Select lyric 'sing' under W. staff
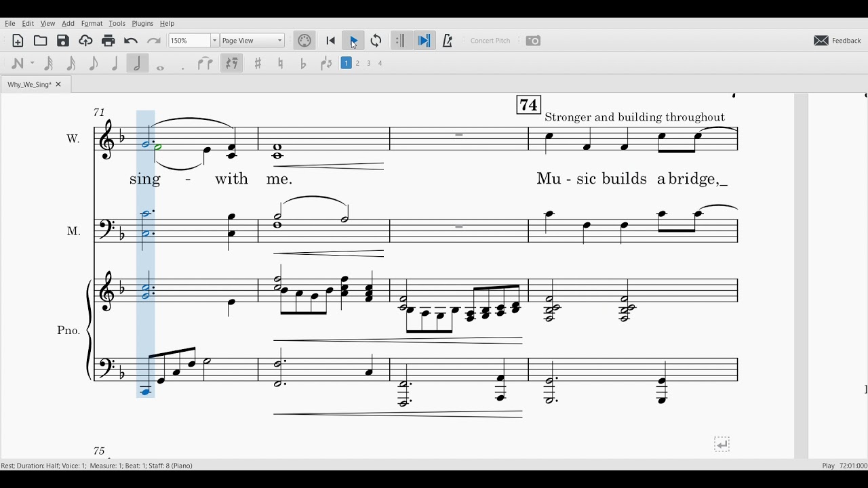Screen dimensions: 868x488 tap(145, 179)
